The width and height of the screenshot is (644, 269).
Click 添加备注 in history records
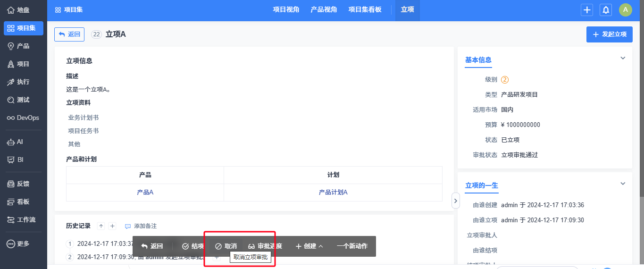(141, 227)
